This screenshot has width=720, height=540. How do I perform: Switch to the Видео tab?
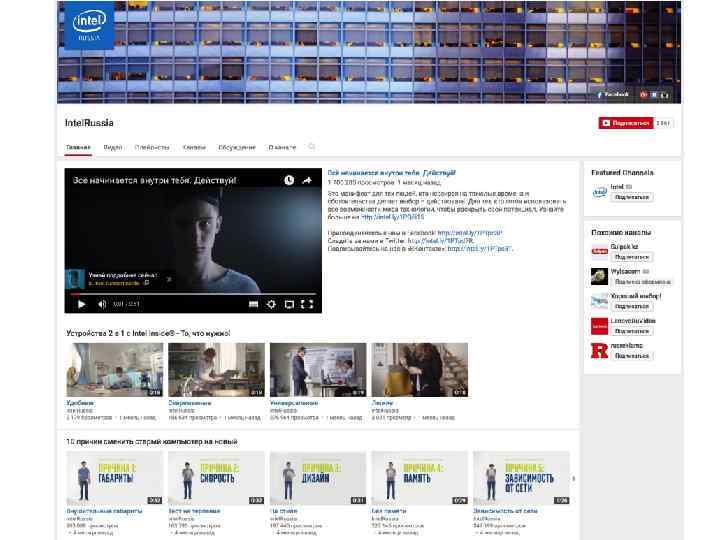click(113, 147)
